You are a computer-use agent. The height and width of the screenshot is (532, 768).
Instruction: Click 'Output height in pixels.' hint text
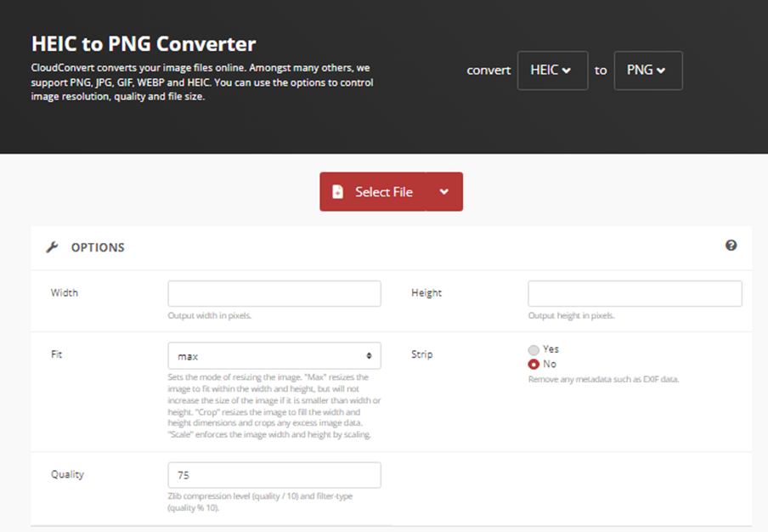571,315
